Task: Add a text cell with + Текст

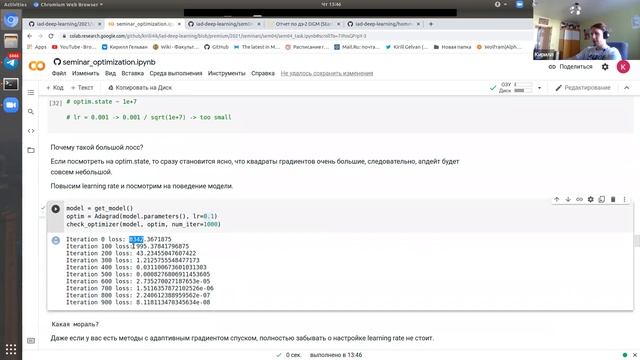Action: [x=82, y=88]
